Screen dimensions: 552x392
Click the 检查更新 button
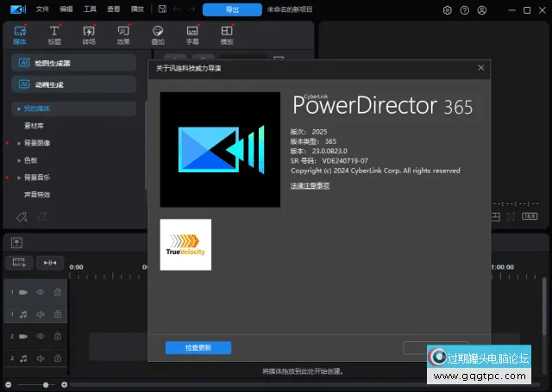[x=198, y=347]
